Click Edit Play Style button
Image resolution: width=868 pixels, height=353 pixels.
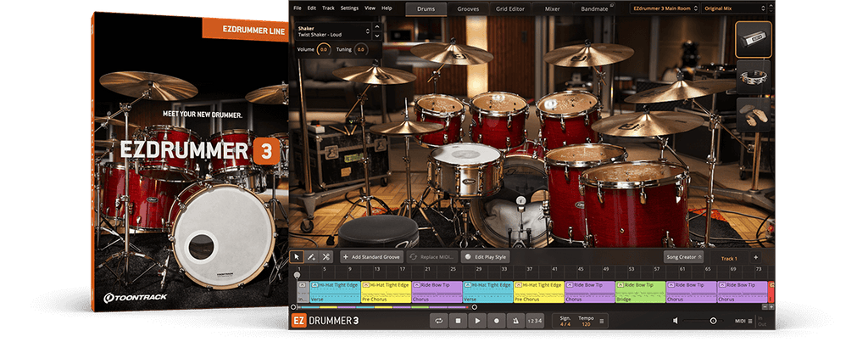485,257
